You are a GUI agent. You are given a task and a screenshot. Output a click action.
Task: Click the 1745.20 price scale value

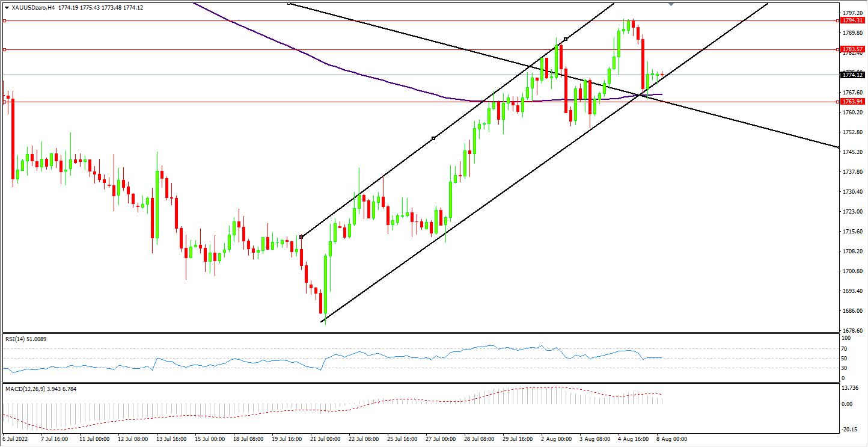pyautogui.click(x=853, y=152)
